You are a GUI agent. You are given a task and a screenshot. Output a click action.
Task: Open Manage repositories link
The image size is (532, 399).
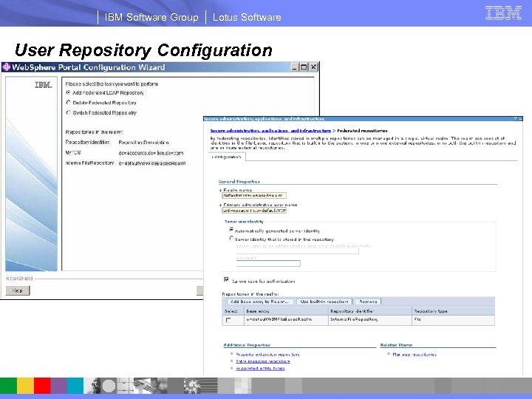pos(415,355)
